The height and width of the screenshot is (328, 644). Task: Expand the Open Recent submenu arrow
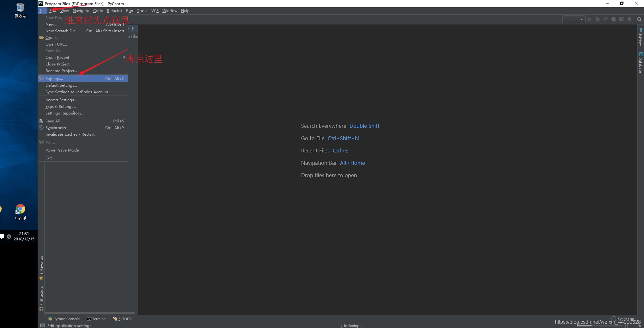(x=124, y=57)
